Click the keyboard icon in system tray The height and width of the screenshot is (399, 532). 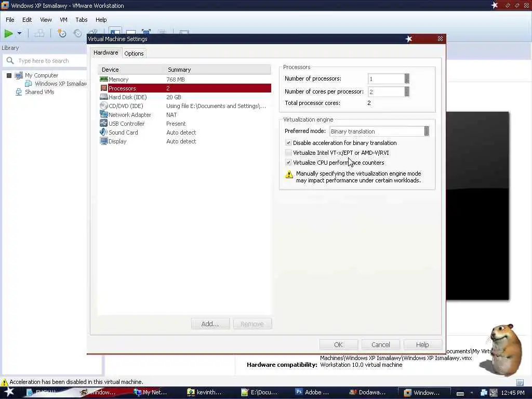(460, 393)
